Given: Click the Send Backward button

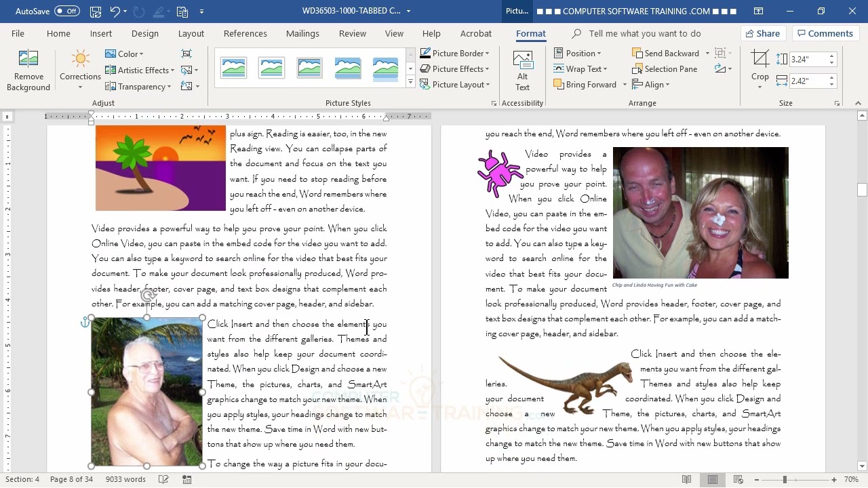Looking at the screenshot, I should pyautogui.click(x=665, y=53).
